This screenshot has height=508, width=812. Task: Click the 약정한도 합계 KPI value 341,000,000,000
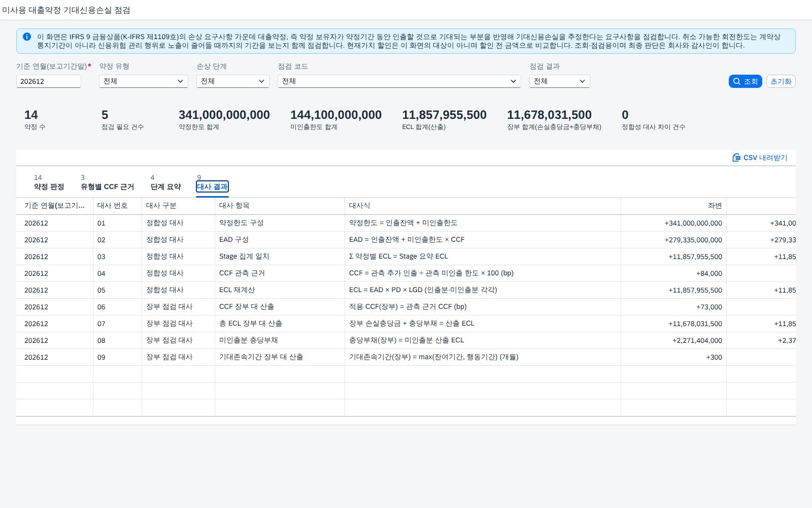[x=224, y=115]
